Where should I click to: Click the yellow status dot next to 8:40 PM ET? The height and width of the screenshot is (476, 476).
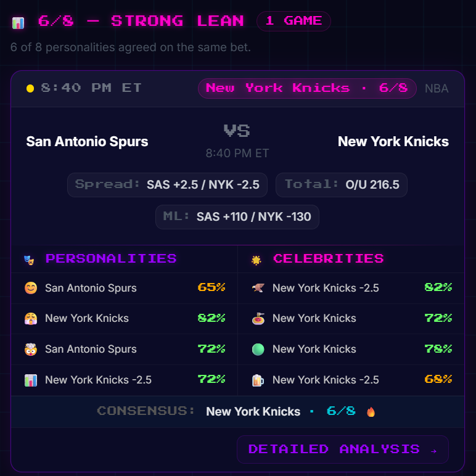click(30, 88)
